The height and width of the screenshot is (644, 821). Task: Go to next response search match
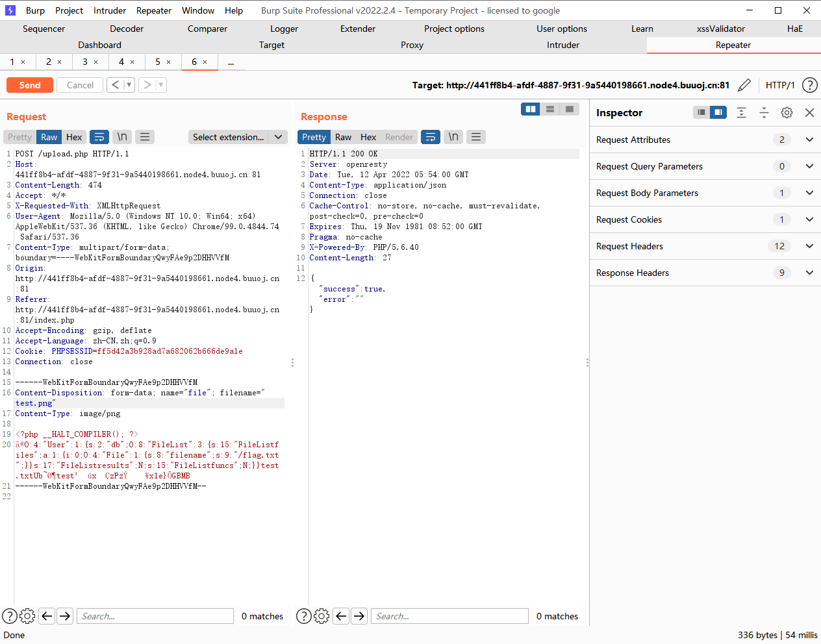coord(359,616)
